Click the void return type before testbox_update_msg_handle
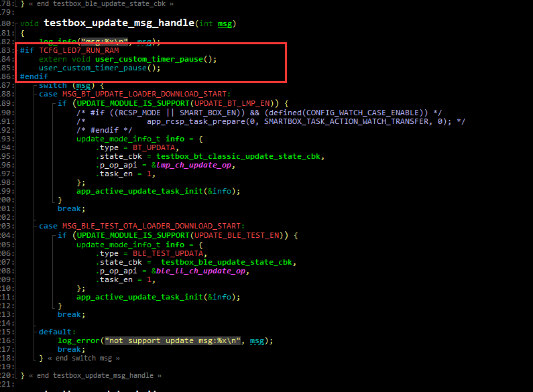533x392 pixels. (29, 23)
